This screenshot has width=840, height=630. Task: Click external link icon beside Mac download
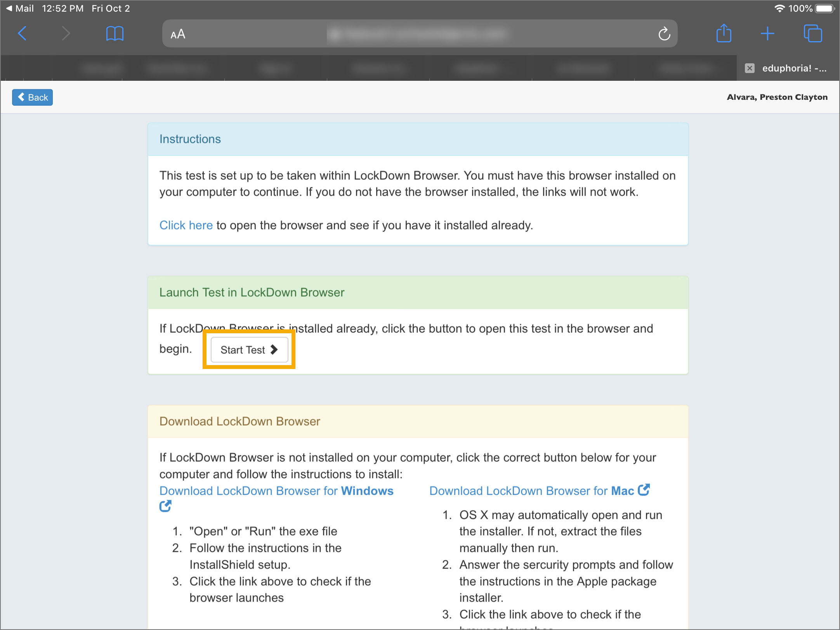pos(644,490)
